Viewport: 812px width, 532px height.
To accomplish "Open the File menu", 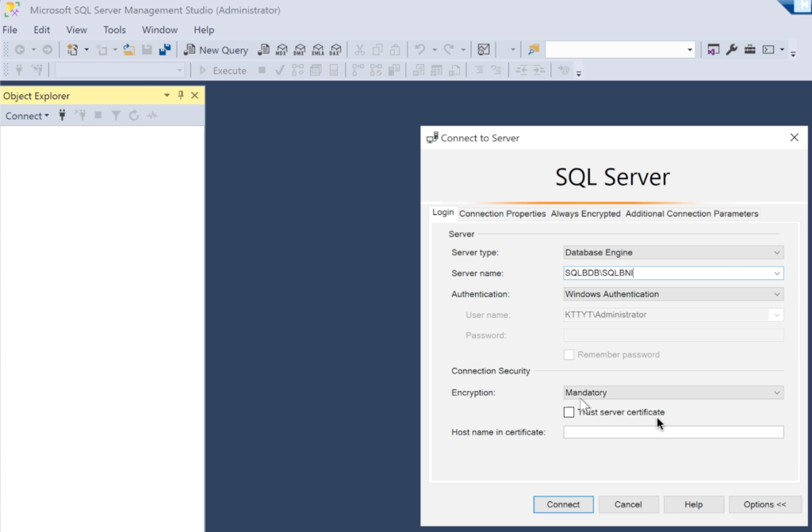I will pos(10,30).
